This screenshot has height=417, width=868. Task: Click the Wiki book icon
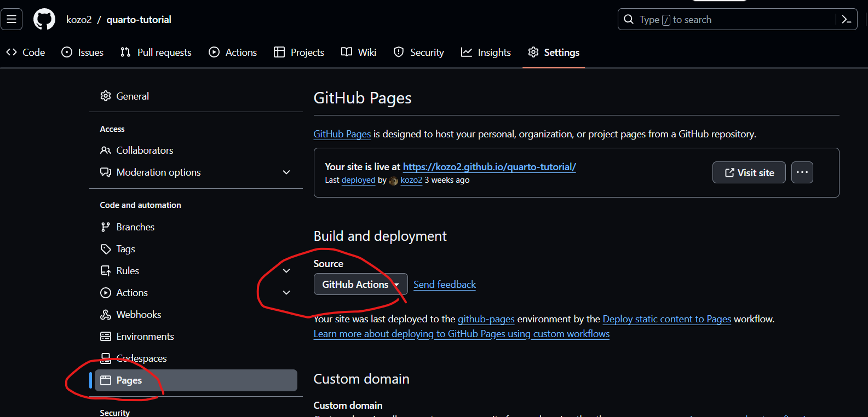pos(347,52)
